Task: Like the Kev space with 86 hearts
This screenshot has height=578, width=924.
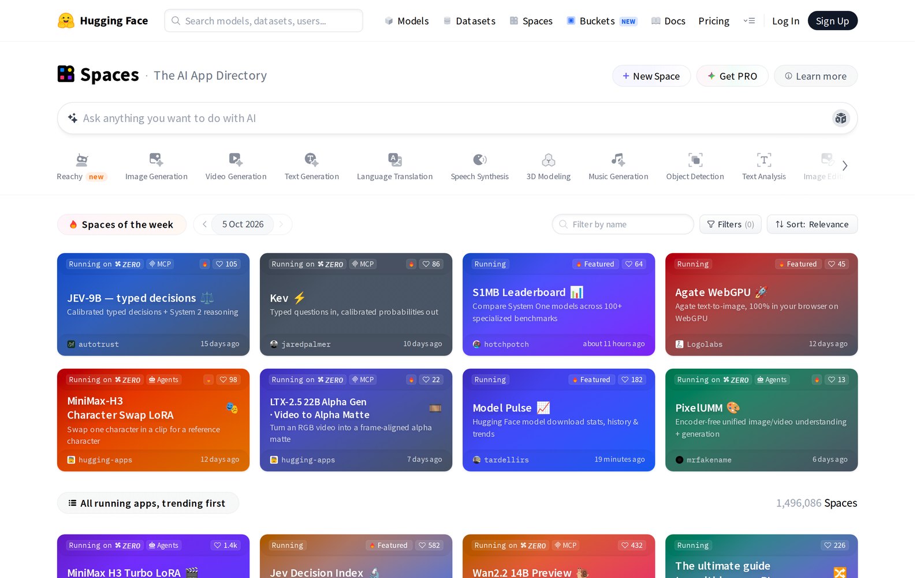Action: point(431,264)
